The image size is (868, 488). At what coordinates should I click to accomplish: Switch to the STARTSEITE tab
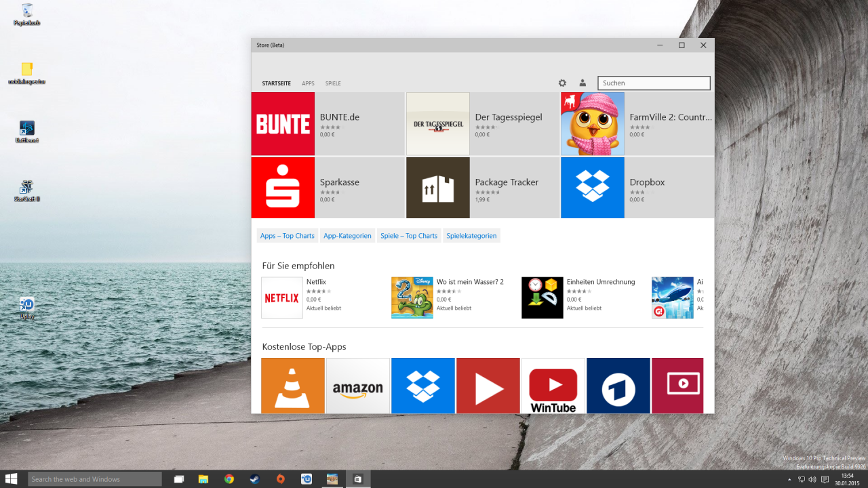[277, 83]
